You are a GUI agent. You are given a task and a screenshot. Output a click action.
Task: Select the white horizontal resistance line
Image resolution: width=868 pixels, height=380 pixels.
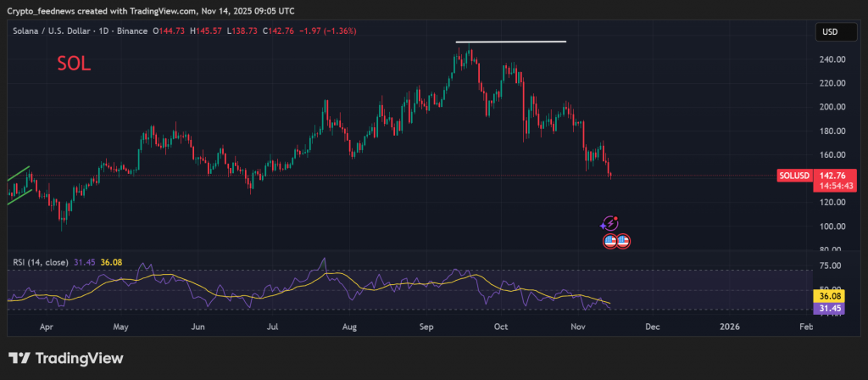point(510,42)
